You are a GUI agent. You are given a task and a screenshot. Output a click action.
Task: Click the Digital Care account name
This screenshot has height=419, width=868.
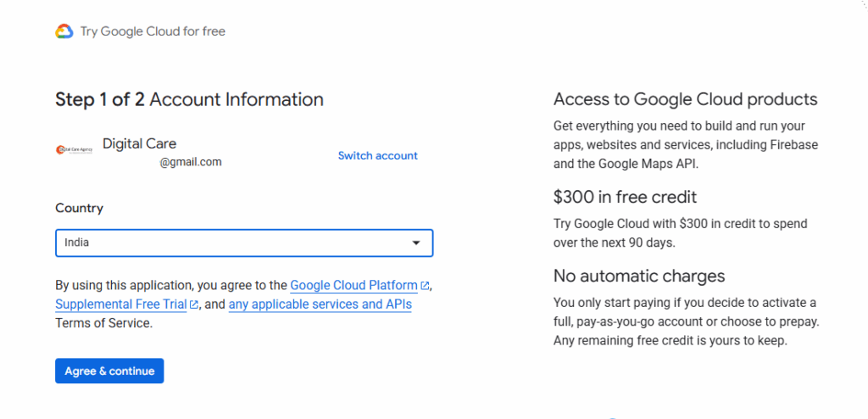point(139,143)
